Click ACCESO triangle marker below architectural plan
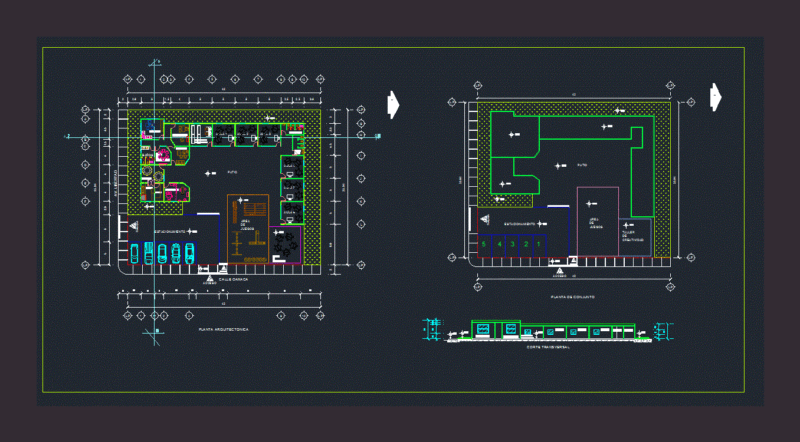 210,279
